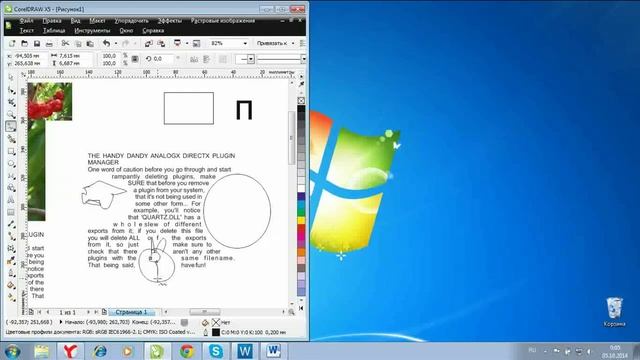Image resolution: width=640 pixels, height=360 pixels.
Task: Select the Blend effects tool
Action: coord(11,249)
